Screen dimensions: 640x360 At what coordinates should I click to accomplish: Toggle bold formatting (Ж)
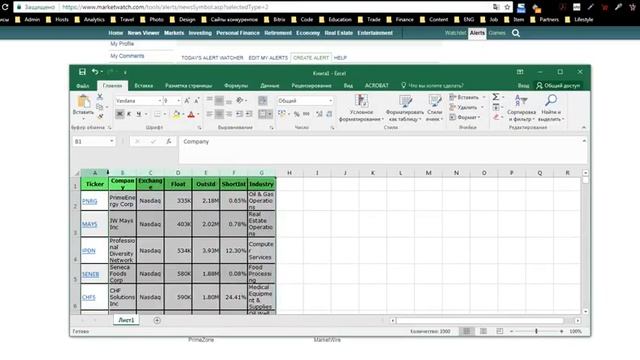tap(120, 114)
